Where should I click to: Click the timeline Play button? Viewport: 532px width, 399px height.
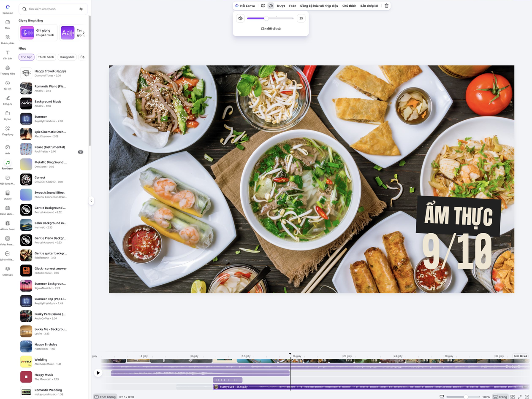98,373
